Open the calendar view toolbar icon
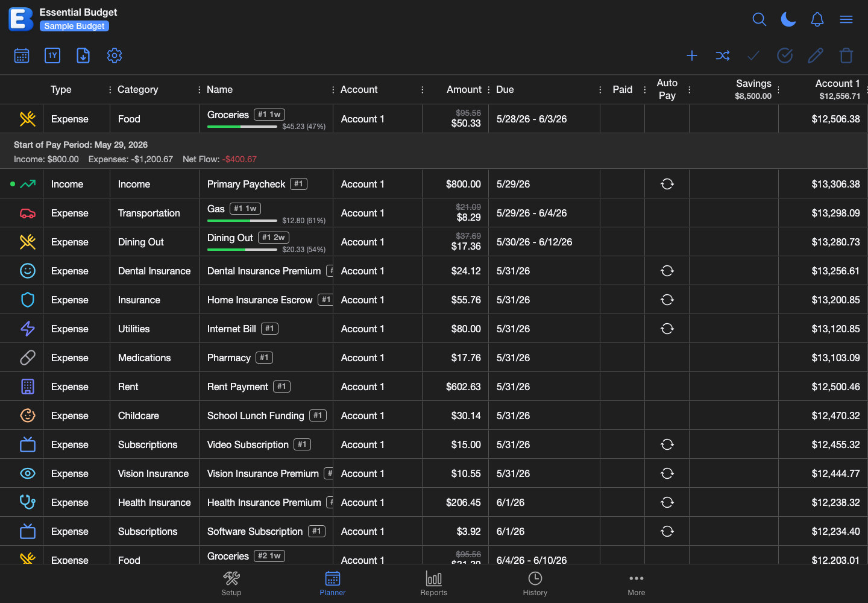868x603 pixels. (x=22, y=55)
